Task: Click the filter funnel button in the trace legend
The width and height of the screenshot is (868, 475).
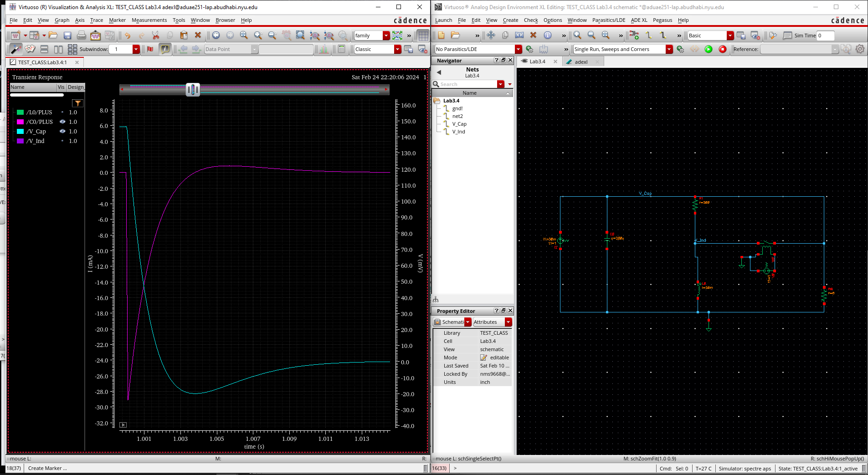Action: point(78,103)
